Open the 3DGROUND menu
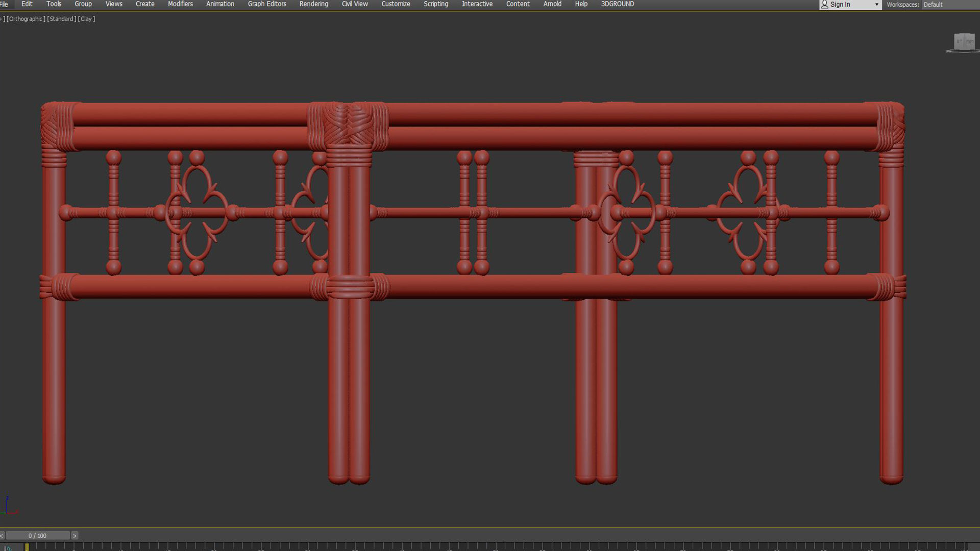The image size is (980, 551). click(x=617, y=4)
